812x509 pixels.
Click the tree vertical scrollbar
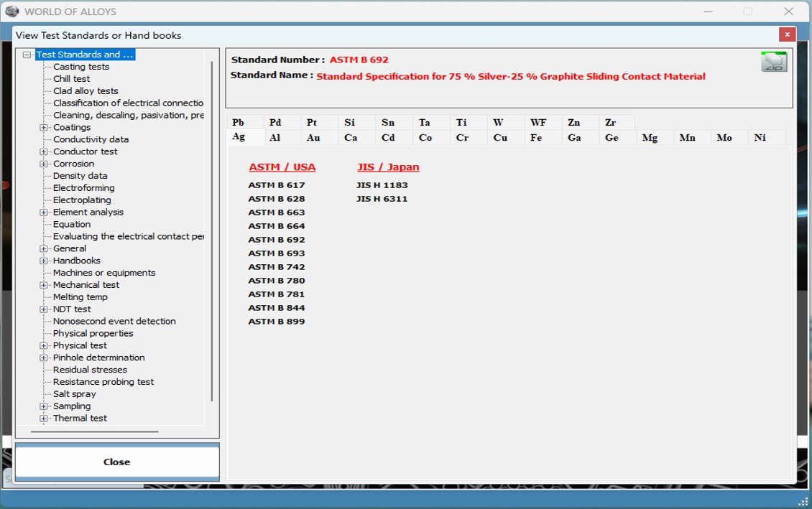[212, 230]
